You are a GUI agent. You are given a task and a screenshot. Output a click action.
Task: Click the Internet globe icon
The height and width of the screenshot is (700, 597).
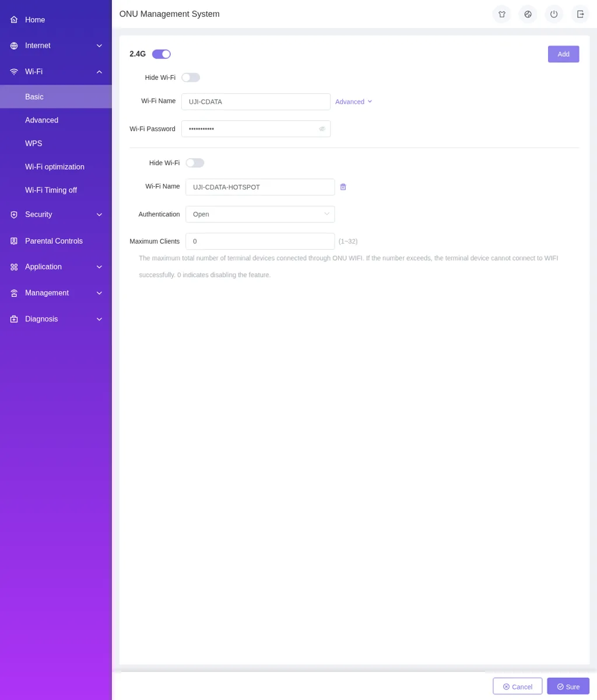tap(14, 45)
